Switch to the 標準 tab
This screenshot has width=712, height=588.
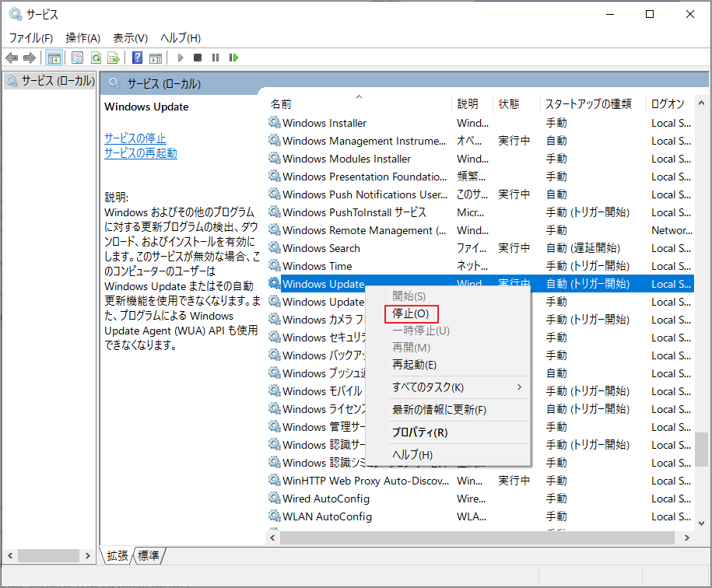coord(149,555)
